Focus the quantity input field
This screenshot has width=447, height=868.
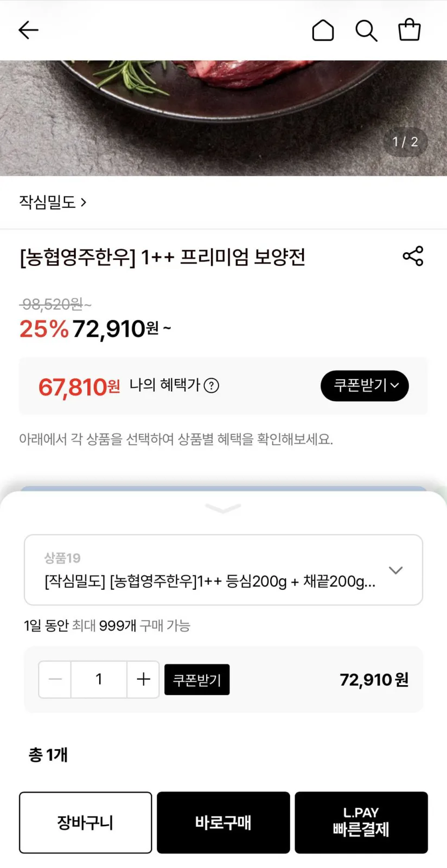99,679
